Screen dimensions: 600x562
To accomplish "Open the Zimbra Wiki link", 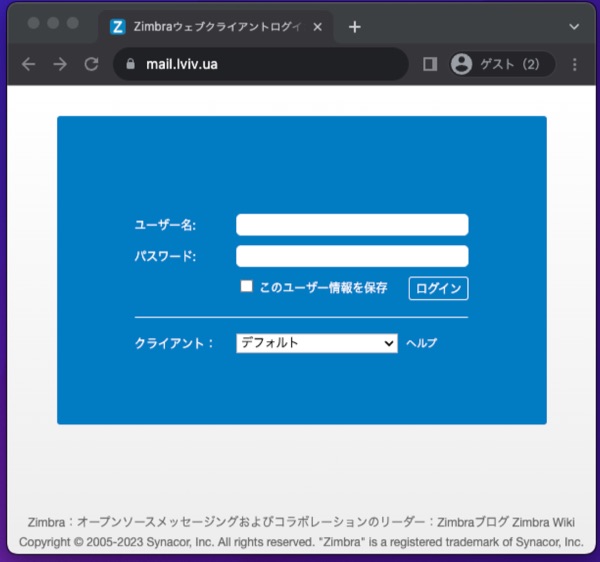I will (x=543, y=522).
